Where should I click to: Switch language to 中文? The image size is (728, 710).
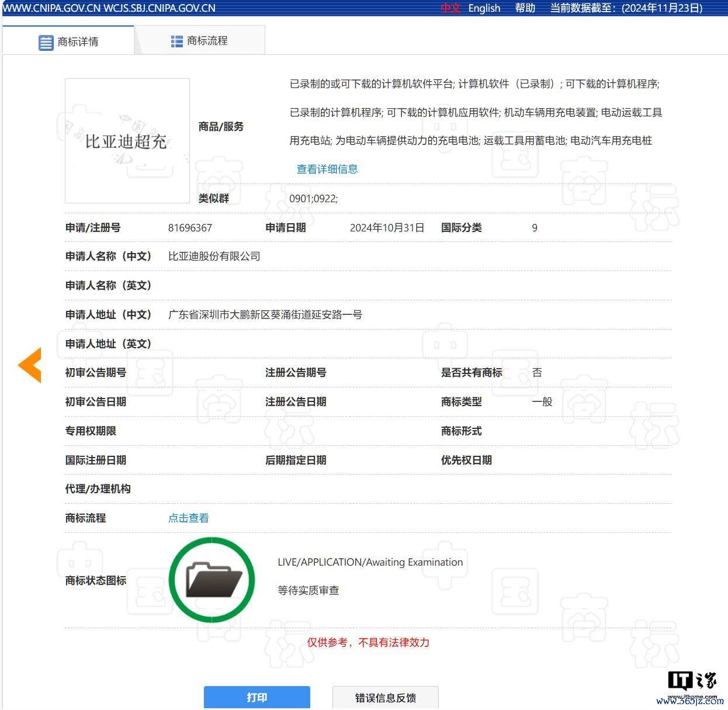(x=450, y=8)
